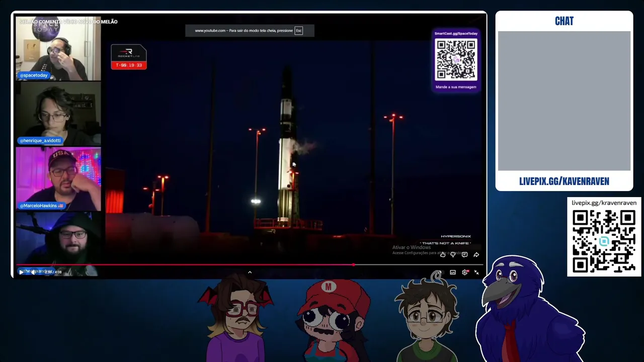
Task: Click the glasses avatar in green shirt
Action: point(427,320)
